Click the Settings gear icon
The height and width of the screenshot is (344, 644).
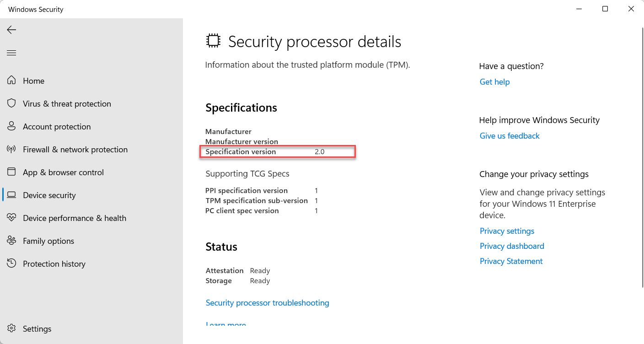(x=11, y=328)
